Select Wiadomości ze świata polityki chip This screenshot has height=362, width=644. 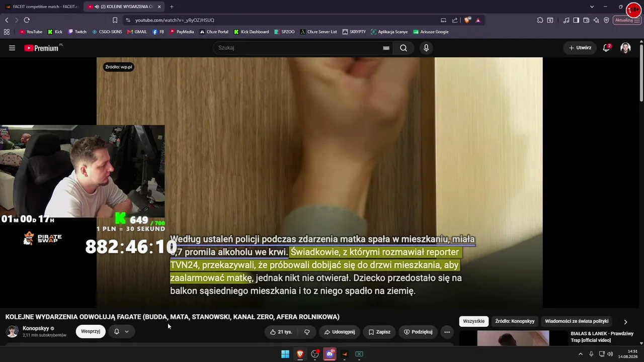(x=577, y=321)
